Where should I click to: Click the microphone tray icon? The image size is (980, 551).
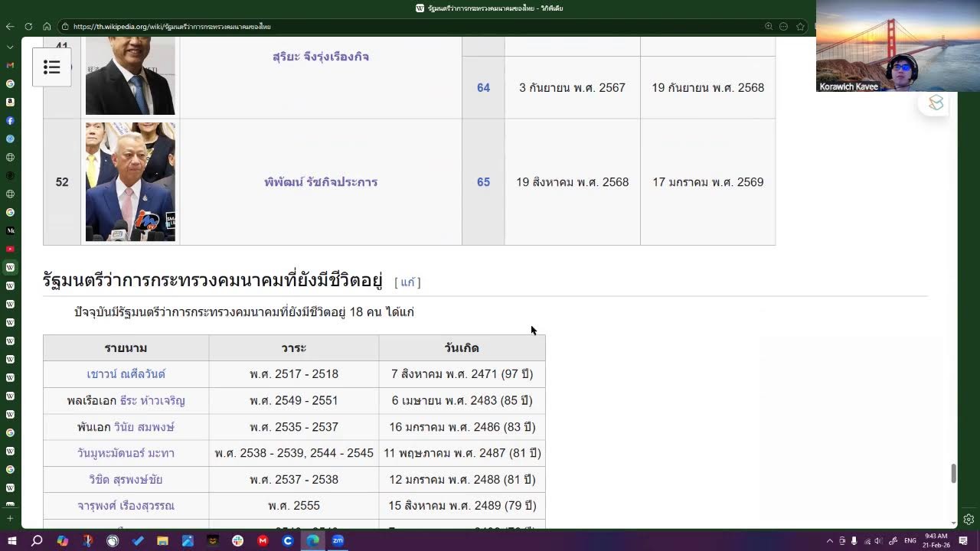click(x=854, y=540)
